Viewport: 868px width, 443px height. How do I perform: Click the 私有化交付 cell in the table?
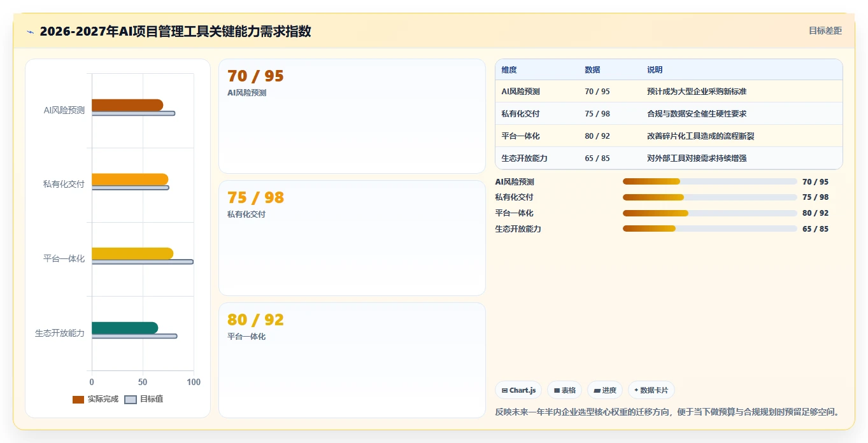click(520, 114)
